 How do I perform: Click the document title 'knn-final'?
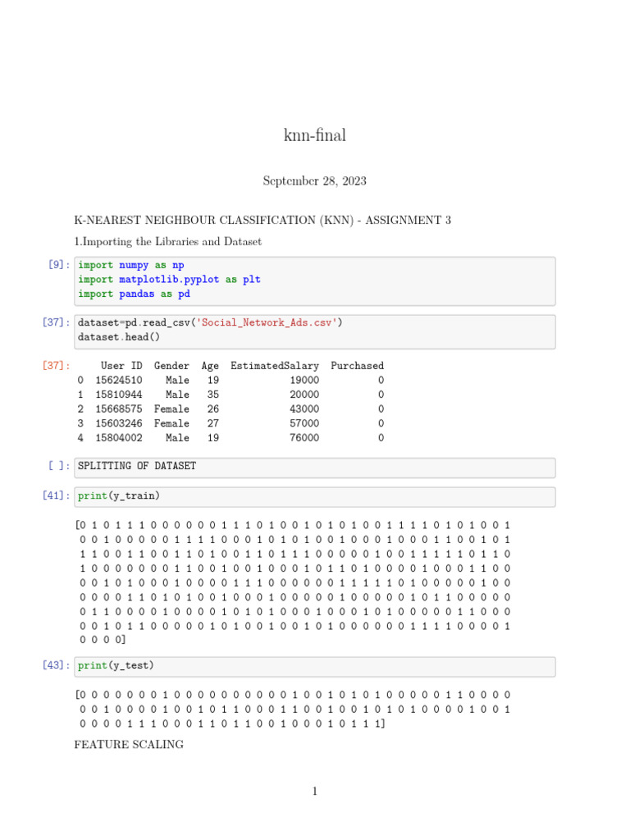(314, 135)
